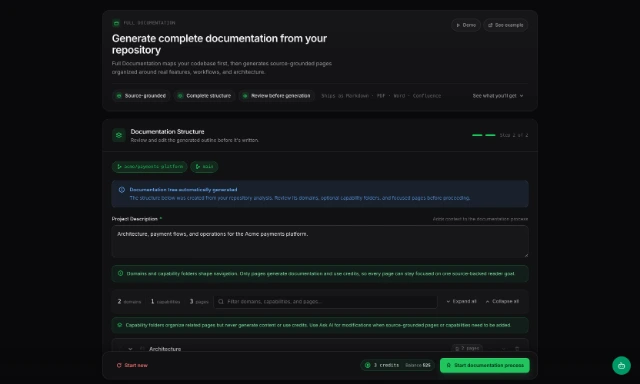Click the main branch badge
The image size is (640, 384).
204,166
